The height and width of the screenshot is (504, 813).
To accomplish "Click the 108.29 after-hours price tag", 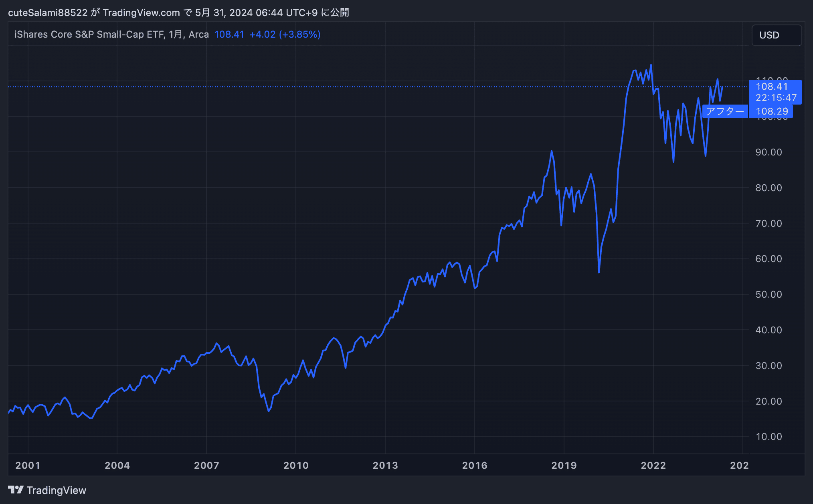I will click(771, 111).
